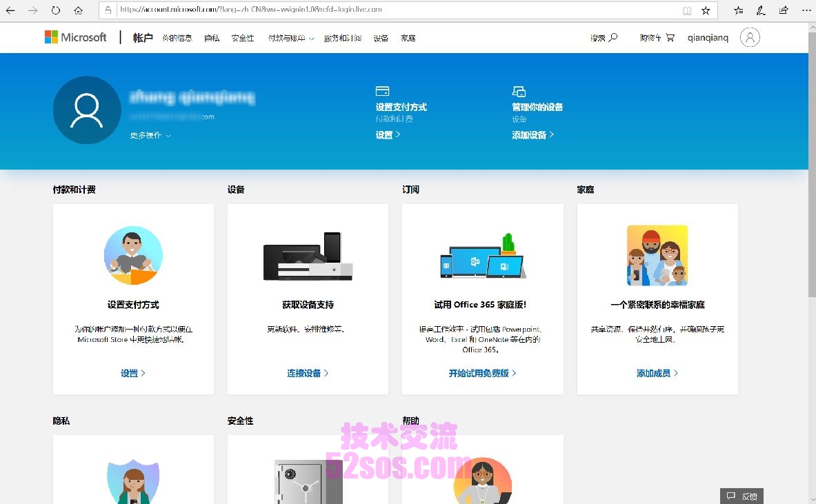The height and width of the screenshot is (504, 816).
Task: Click the devices icon in banner
Action: pos(519,92)
